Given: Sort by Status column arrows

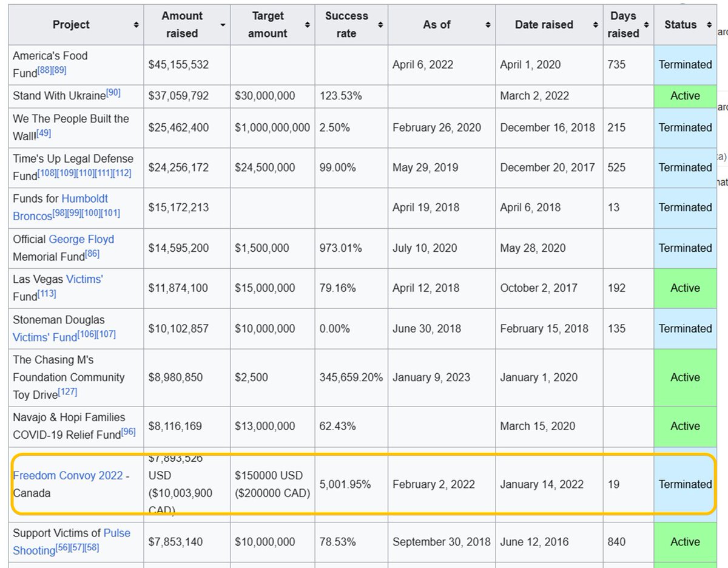Looking at the screenshot, I should (709, 25).
